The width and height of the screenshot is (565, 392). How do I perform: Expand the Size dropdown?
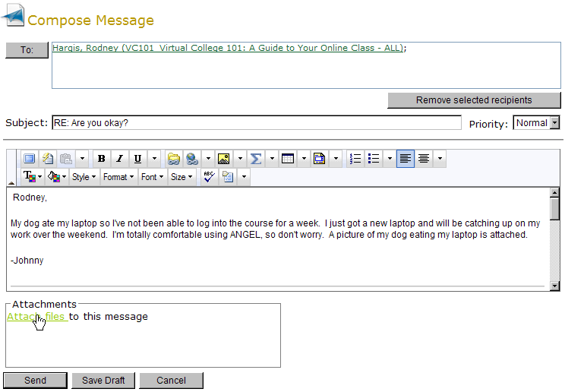click(181, 177)
